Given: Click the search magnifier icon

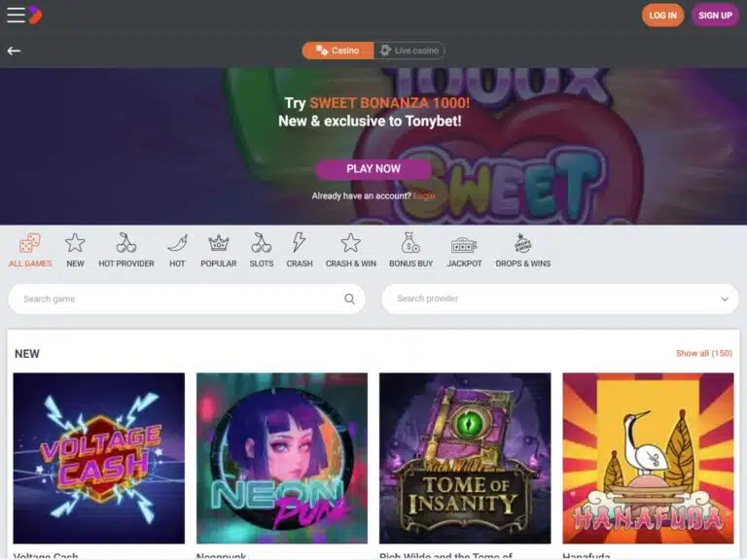Looking at the screenshot, I should pos(349,299).
